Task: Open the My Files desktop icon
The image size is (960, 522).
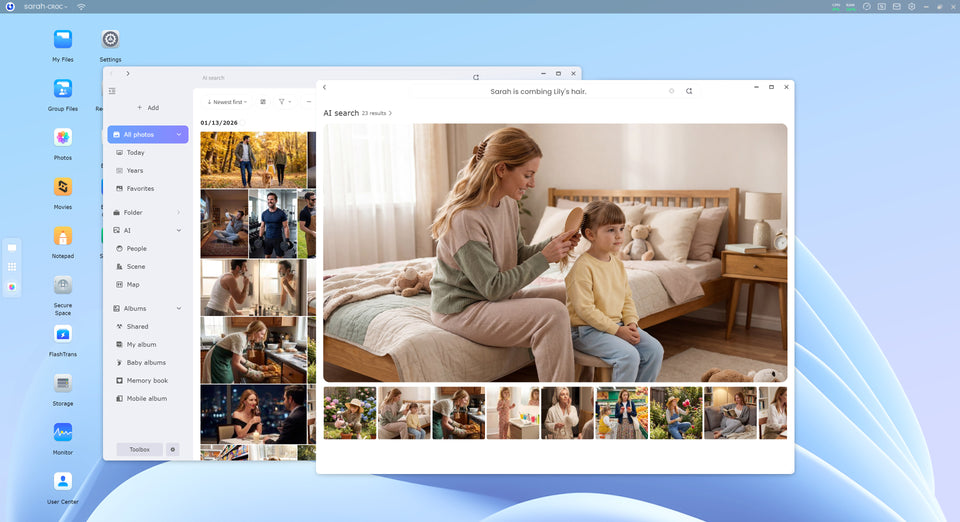Action: click(62, 40)
